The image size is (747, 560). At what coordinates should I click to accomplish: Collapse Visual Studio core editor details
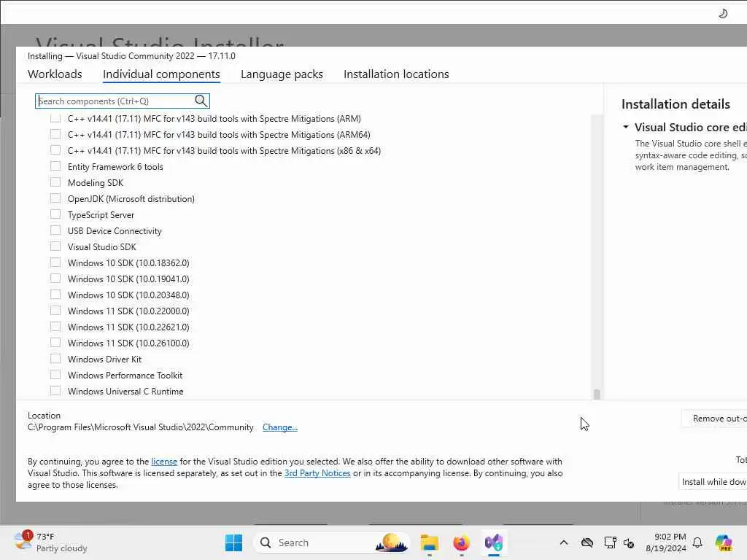pyautogui.click(x=625, y=127)
